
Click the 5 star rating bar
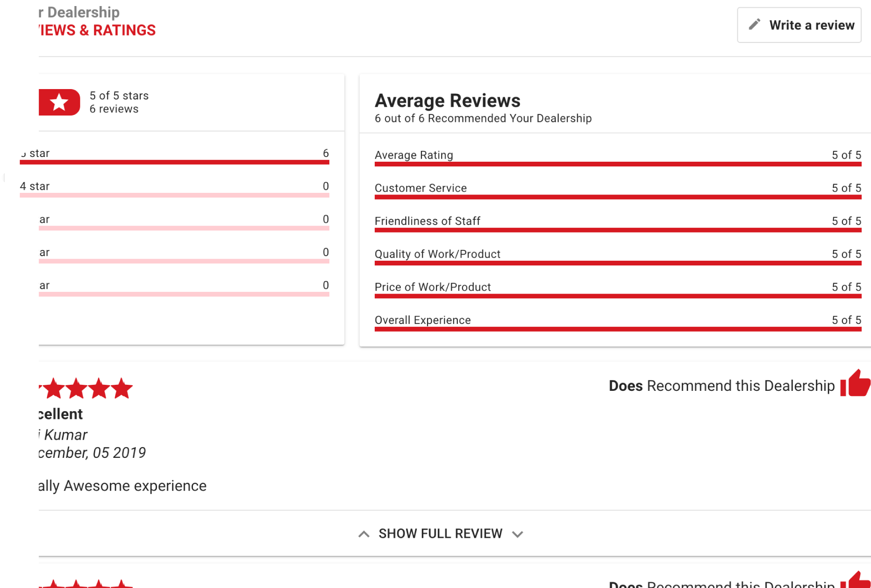click(x=174, y=162)
